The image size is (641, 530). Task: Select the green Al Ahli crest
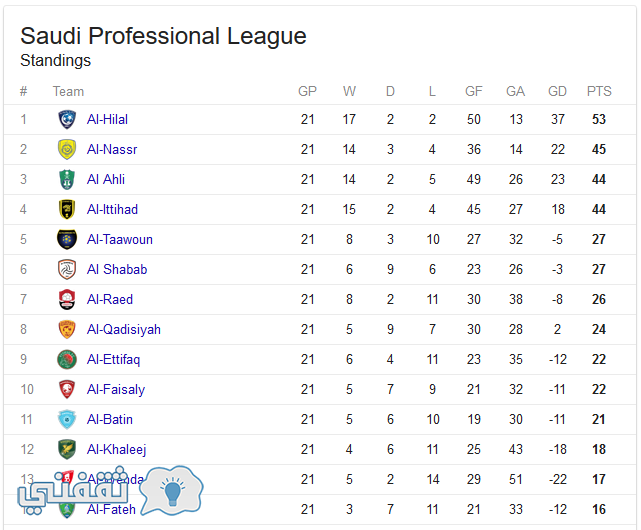click(67, 180)
